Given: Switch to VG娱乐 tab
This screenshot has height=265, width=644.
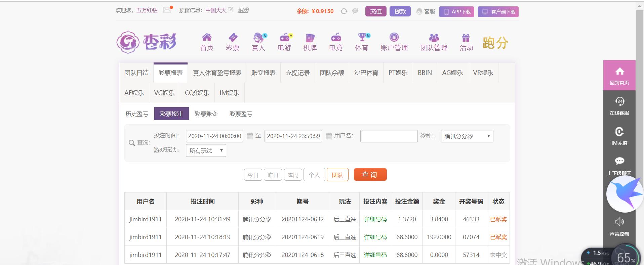Looking at the screenshot, I should pyautogui.click(x=164, y=93).
